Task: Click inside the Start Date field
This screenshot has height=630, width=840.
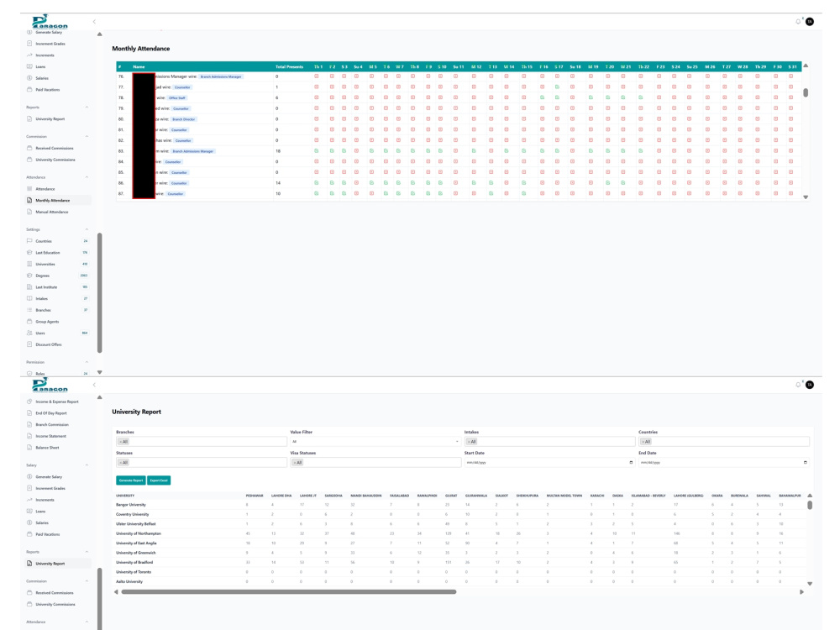Action: [x=549, y=462]
